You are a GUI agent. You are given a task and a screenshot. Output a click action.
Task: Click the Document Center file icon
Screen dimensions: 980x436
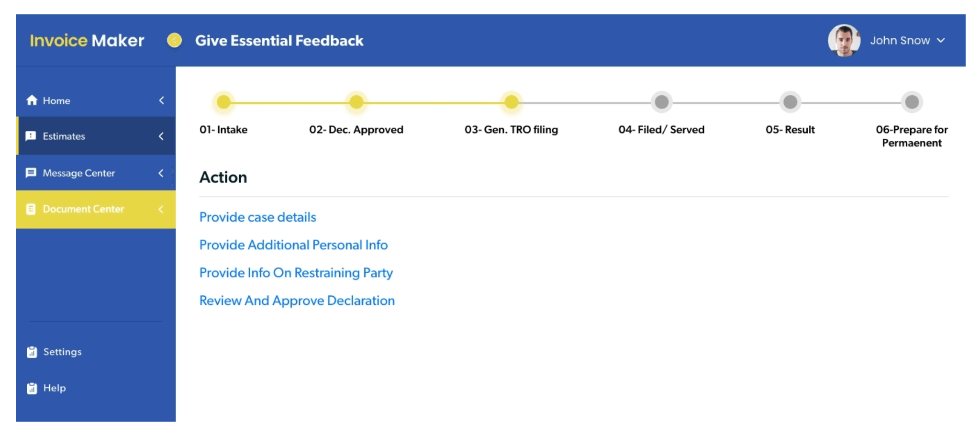coord(31,209)
